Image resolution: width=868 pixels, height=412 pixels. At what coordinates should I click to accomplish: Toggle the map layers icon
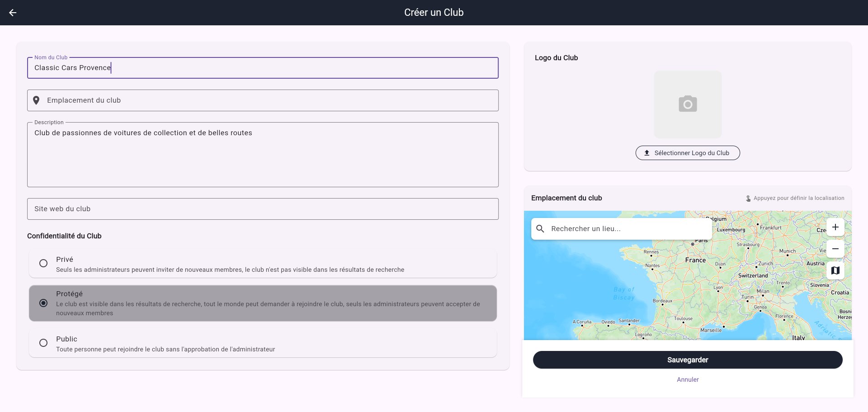click(835, 270)
